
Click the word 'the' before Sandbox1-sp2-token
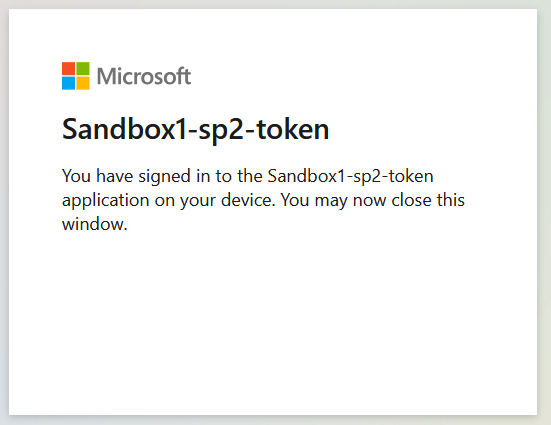point(250,176)
